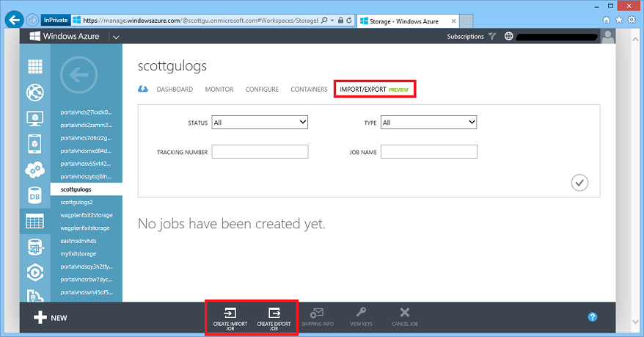644x337 pixels.
Task: Open SQL Databases DB icon in sidebar
Action: [x=35, y=195]
